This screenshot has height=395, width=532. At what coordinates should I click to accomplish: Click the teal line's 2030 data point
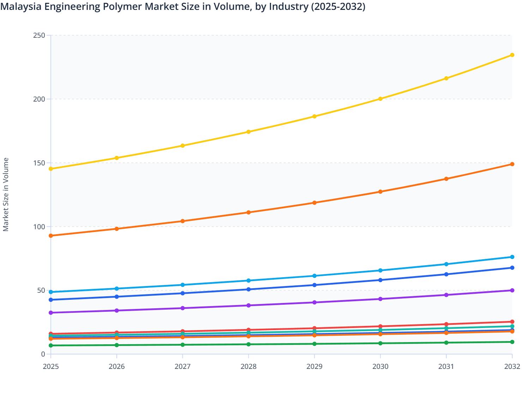click(x=380, y=329)
